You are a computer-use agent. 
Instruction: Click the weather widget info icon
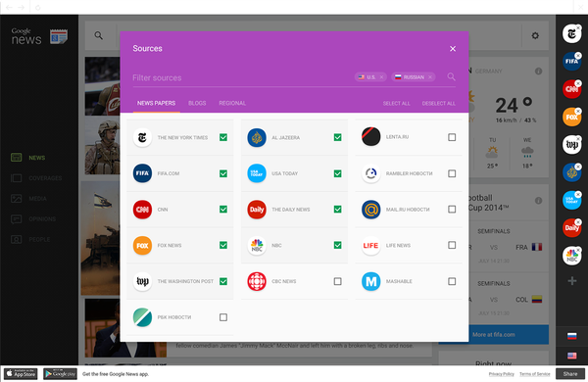point(538,71)
